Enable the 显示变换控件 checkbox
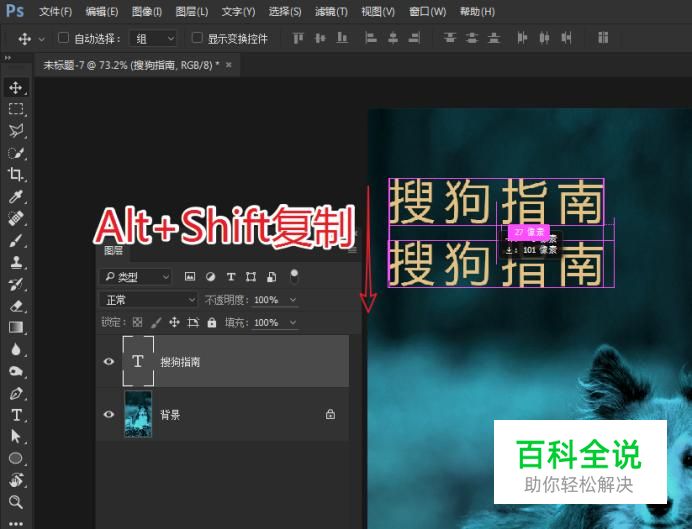692x529 pixels. 197,38
